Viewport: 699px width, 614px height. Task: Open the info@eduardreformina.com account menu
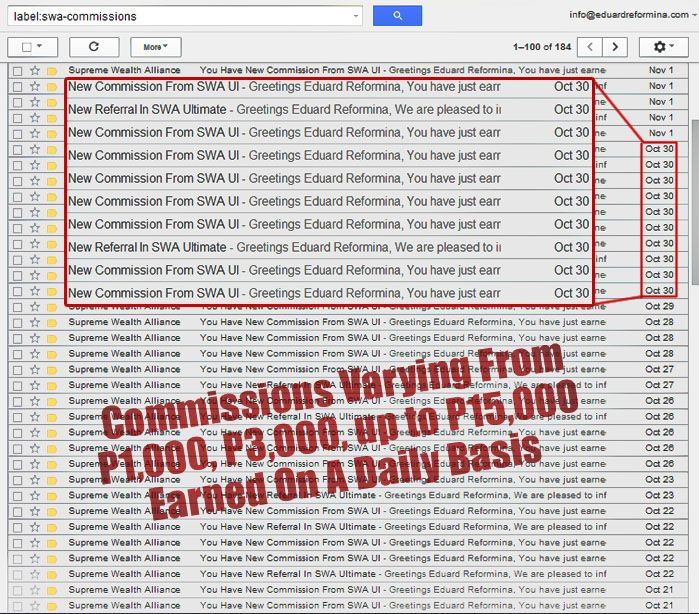[x=632, y=15]
